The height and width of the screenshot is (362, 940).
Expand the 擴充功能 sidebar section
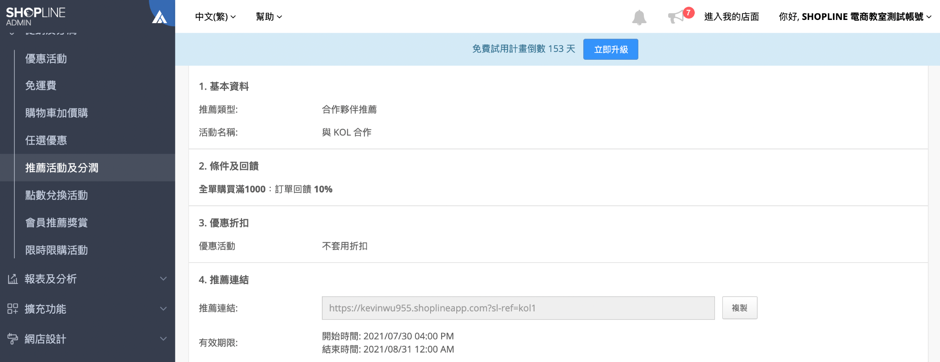(x=88, y=309)
